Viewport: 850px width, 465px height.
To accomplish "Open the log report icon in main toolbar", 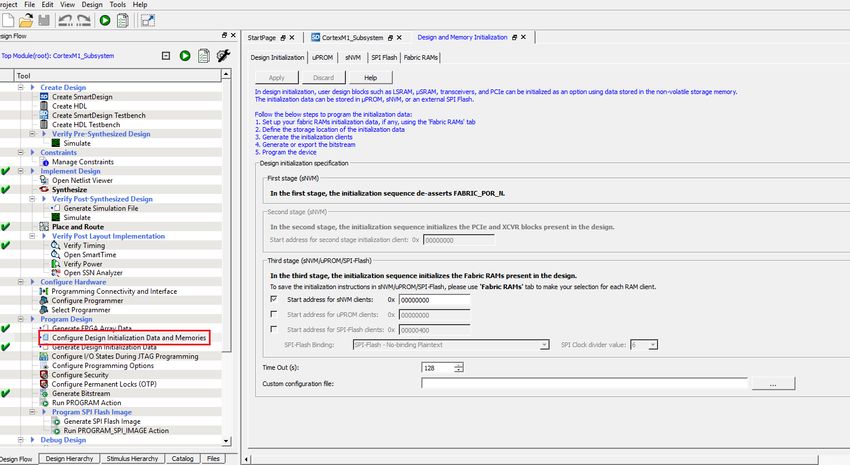I will (x=123, y=21).
